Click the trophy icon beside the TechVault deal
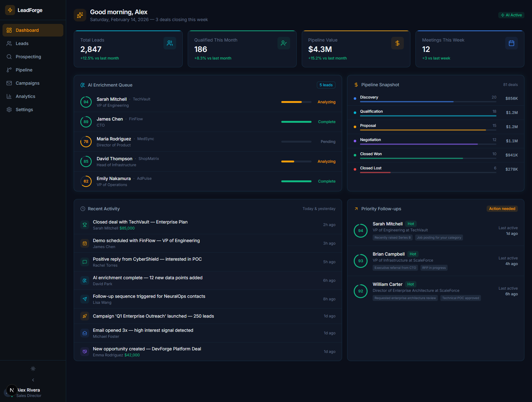 click(84, 224)
